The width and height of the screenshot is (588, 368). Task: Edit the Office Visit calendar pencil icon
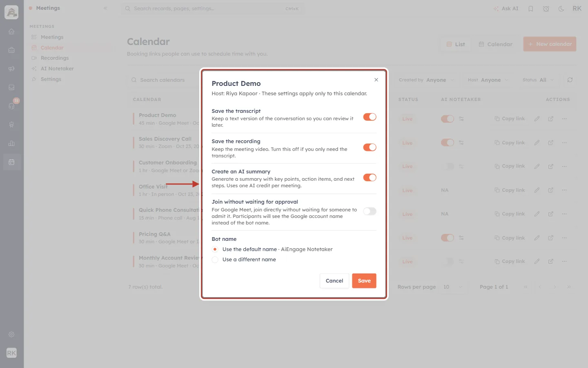click(537, 191)
